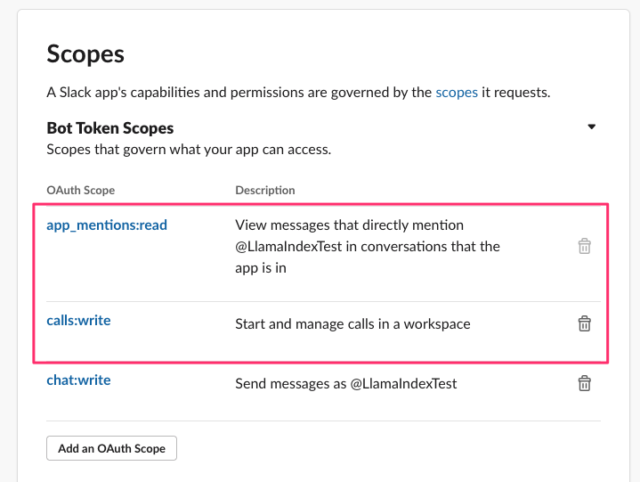The height and width of the screenshot is (482, 640).
Task: Click the Description column header
Action: pos(265,190)
